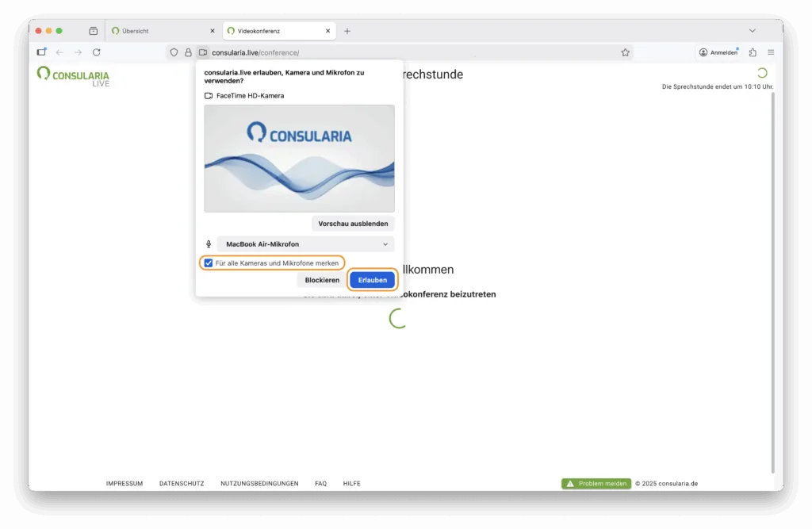The width and height of the screenshot is (812, 529).
Task: Open the list all tabs chevron
Action: 752,31
